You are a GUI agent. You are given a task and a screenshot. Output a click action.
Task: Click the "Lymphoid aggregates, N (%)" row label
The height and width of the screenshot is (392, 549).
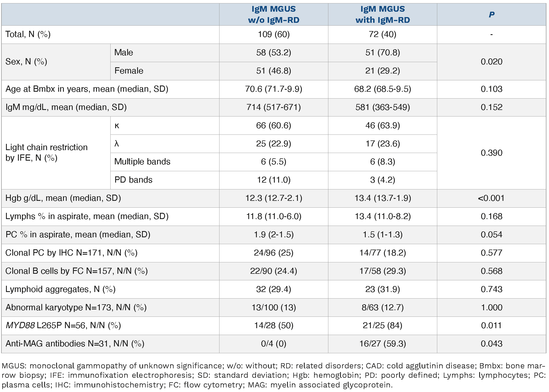pyautogui.click(x=60, y=289)
